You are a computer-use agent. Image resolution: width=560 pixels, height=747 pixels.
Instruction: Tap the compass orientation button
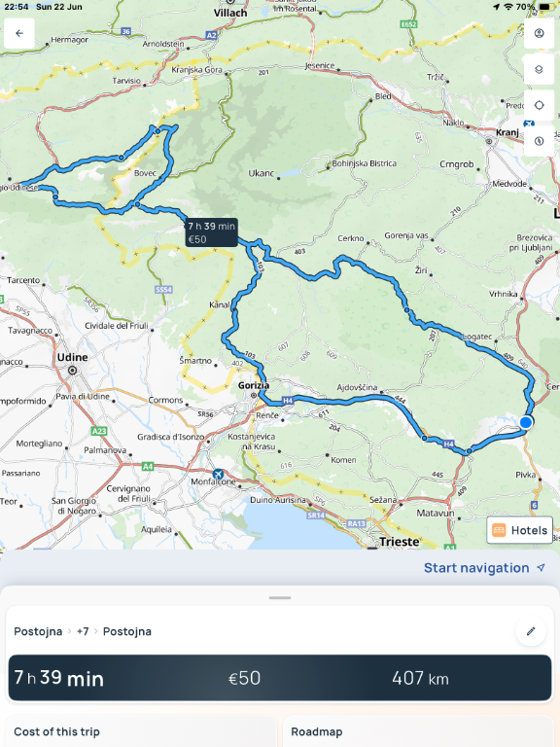point(539,141)
